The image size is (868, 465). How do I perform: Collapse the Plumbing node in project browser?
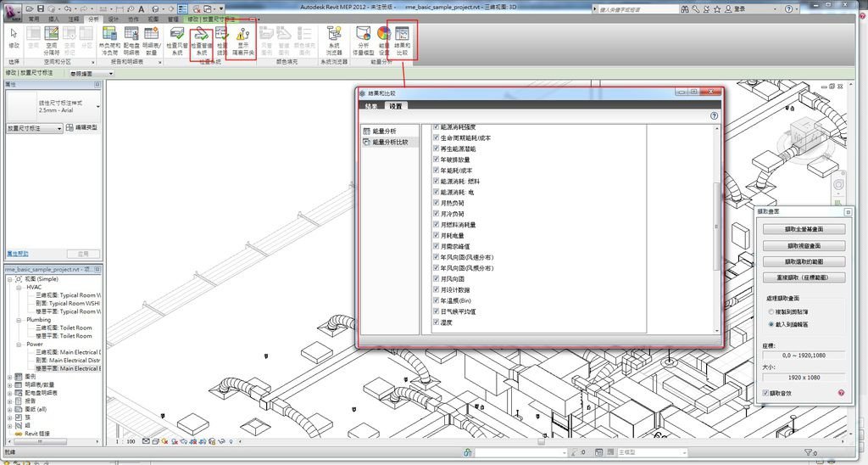tap(19, 320)
